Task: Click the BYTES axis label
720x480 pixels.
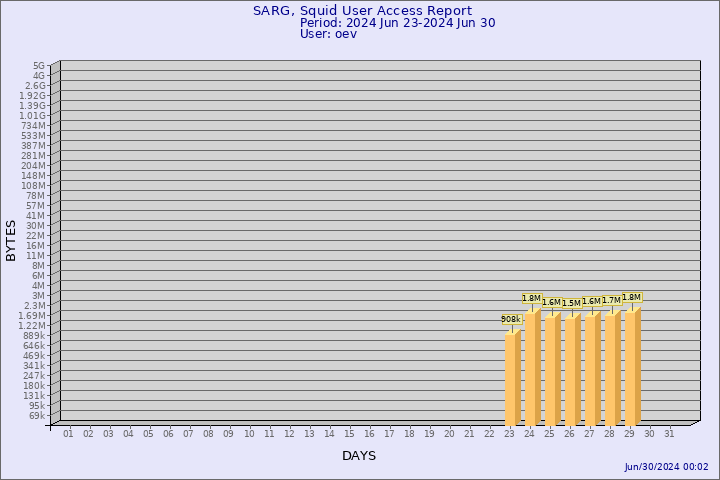Action: tap(11, 240)
